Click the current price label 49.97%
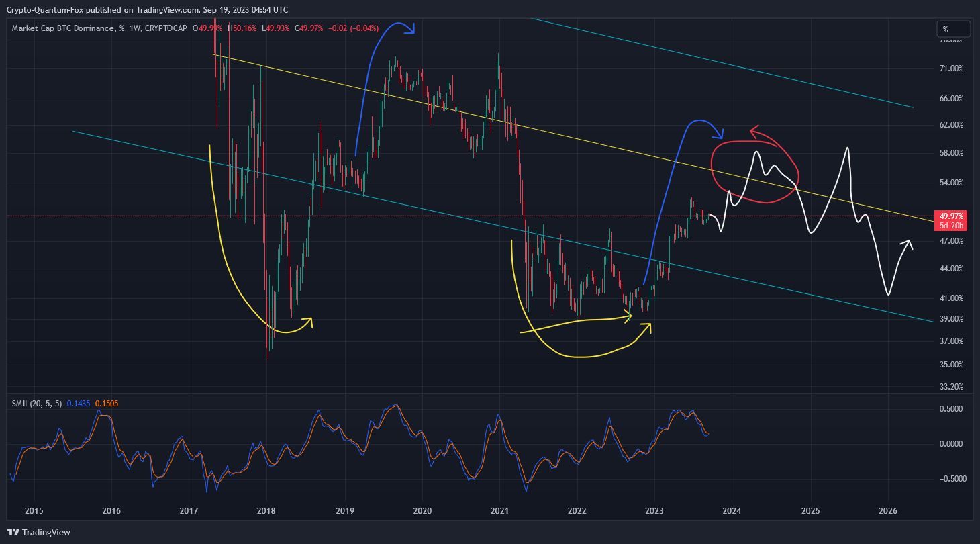 (952, 216)
